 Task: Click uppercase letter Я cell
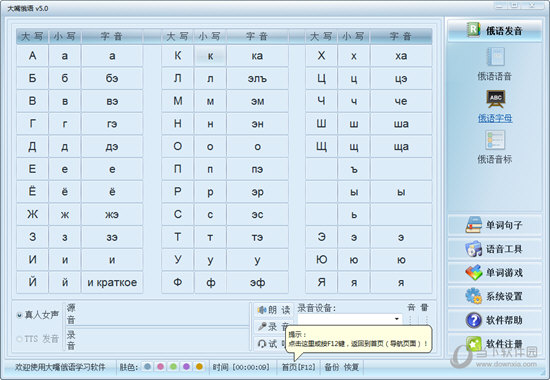click(x=321, y=282)
